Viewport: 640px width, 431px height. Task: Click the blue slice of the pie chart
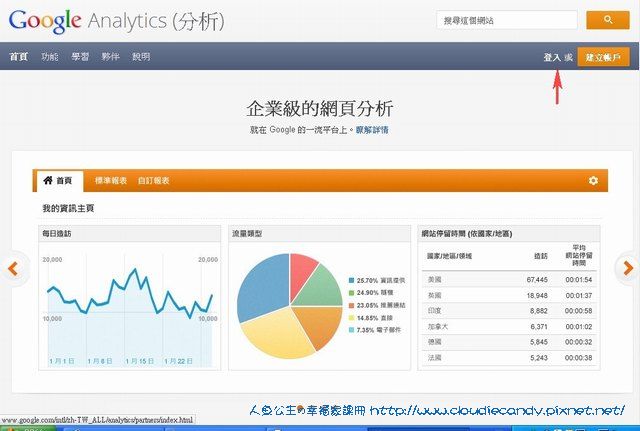click(x=263, y=286)
